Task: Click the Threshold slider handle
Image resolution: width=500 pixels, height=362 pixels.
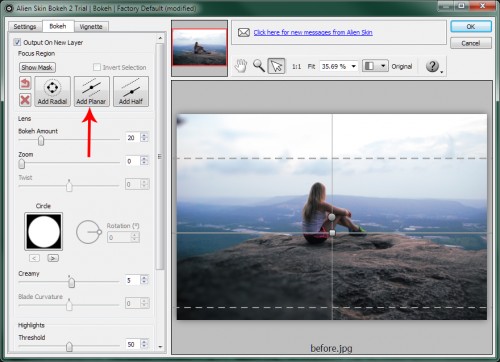Action: pos(69,346)
